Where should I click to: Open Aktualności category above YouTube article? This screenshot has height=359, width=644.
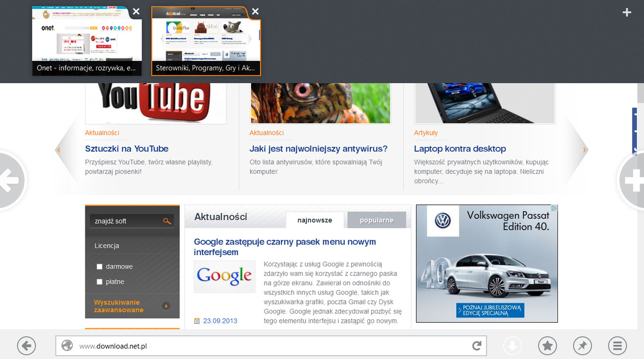tap(102, 133)
